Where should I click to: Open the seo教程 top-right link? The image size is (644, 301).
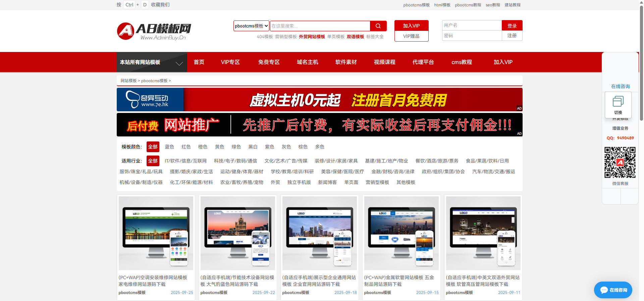tap(493, 5)
